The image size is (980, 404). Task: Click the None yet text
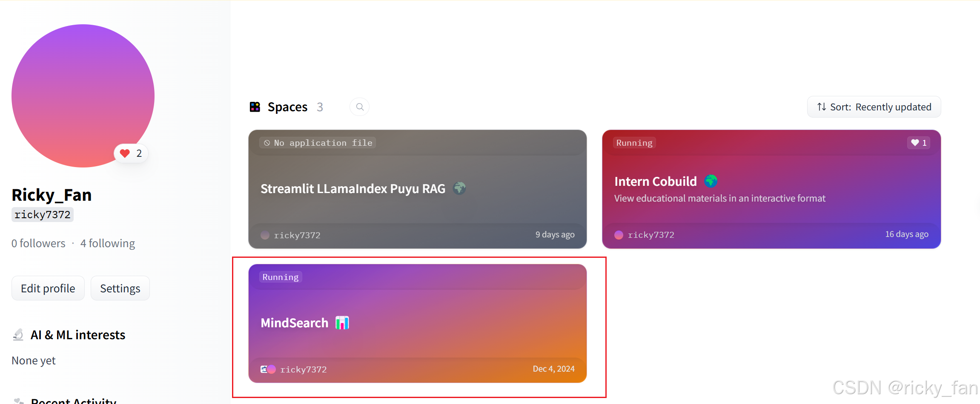pyautogui.click(x=34, y=361)
